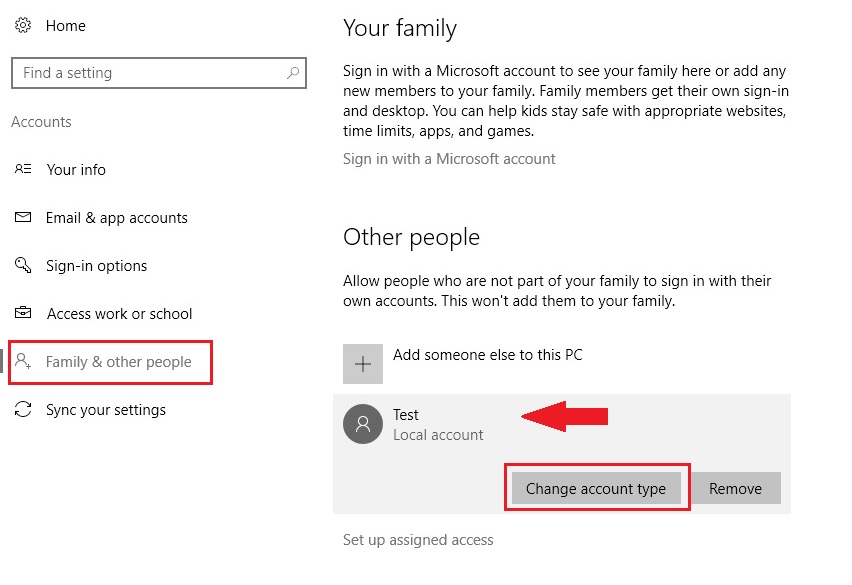Click the Home gear icon

tap(24, 26)
